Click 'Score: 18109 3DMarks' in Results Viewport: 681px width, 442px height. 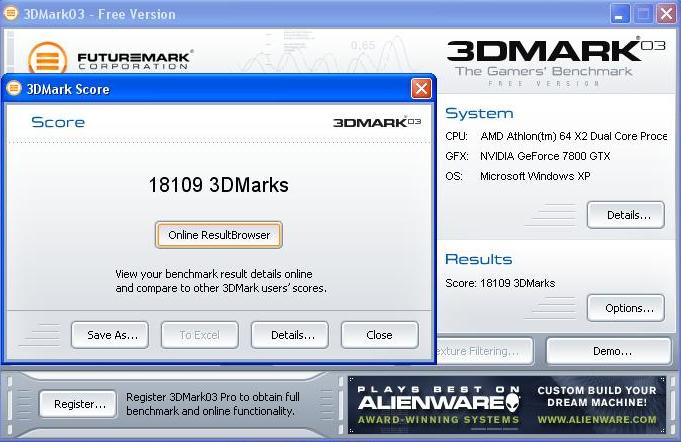click(500, 283)
